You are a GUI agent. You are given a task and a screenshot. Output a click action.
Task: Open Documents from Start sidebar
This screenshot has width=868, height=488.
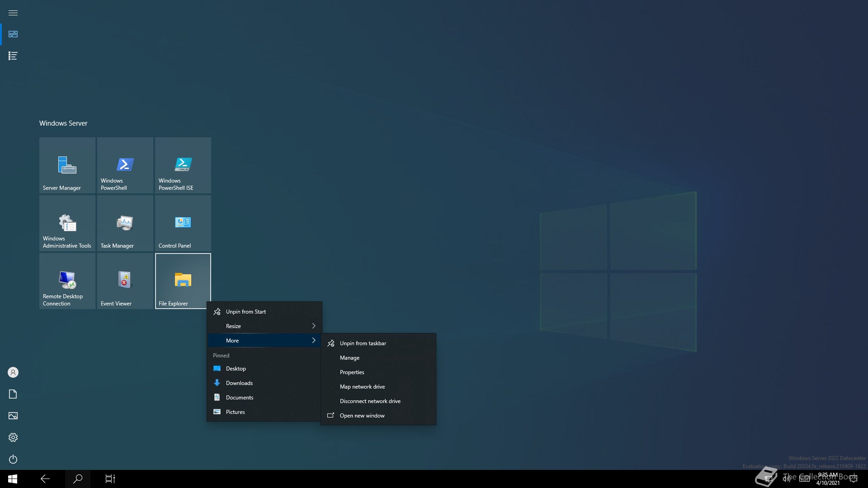pyautogui.click(x=13, y=394)
